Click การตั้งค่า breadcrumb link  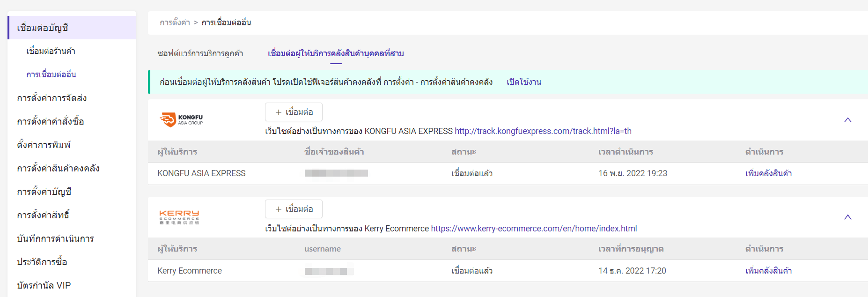175,22
